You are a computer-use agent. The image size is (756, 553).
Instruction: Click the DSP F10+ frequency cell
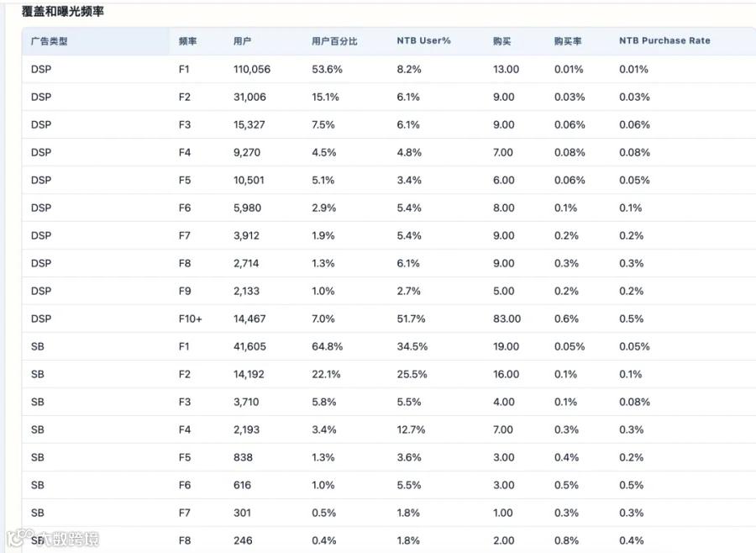pos(191,319)
